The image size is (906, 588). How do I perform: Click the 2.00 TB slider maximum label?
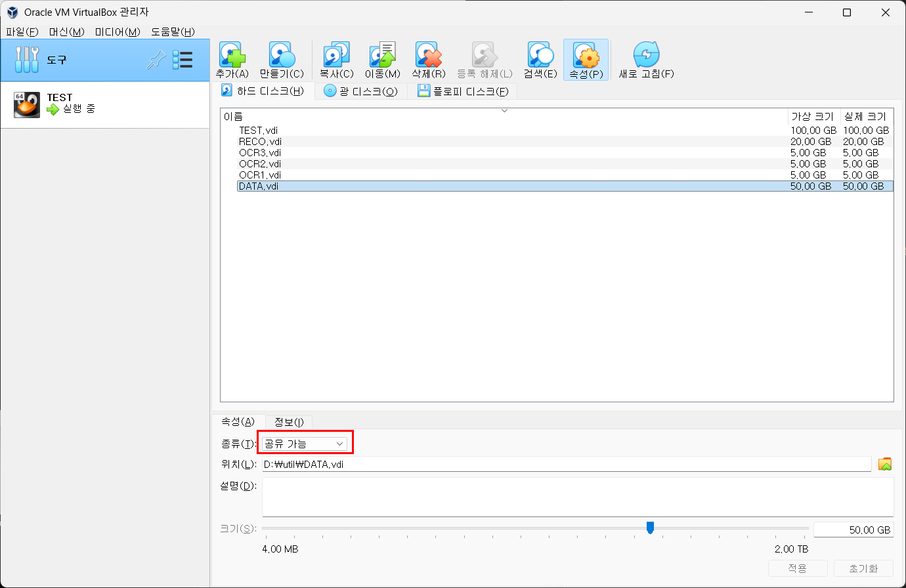click(791, 549)
